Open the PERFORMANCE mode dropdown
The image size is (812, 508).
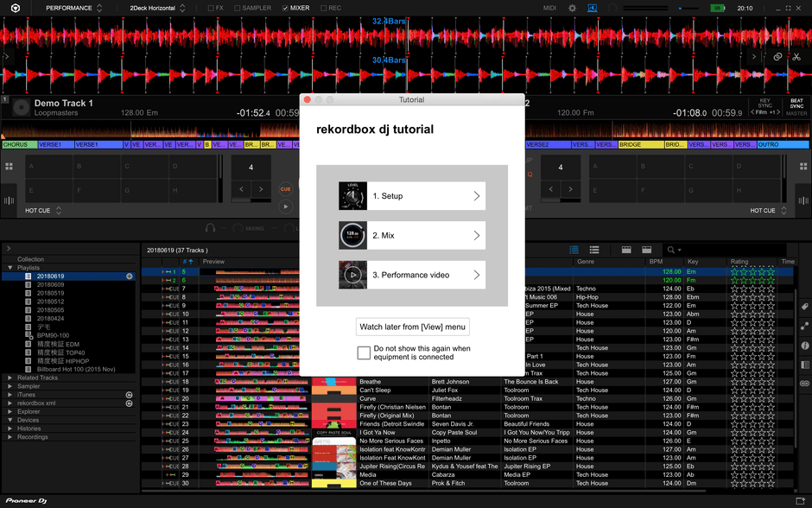point(69,8)
